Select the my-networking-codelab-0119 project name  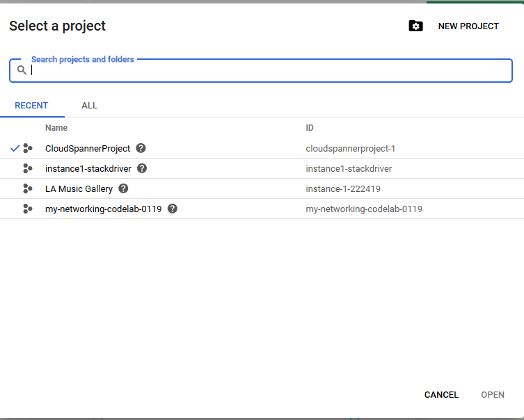point(103,209)
